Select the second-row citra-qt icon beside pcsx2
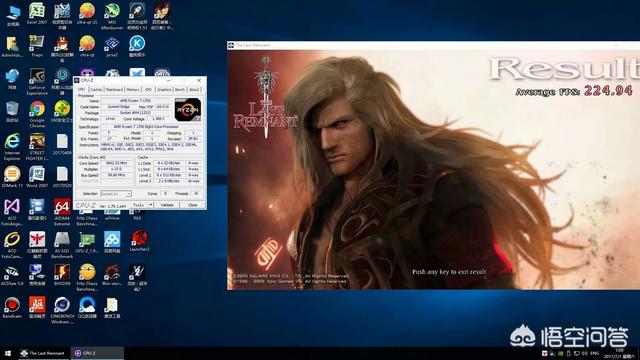This screenshot has width=640, height=360. click(87, 46)
